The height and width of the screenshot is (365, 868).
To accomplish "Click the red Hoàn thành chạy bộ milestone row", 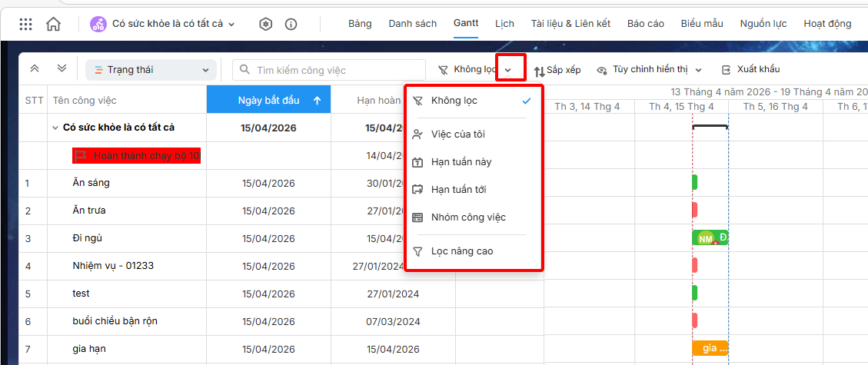I will click(136, 156).
